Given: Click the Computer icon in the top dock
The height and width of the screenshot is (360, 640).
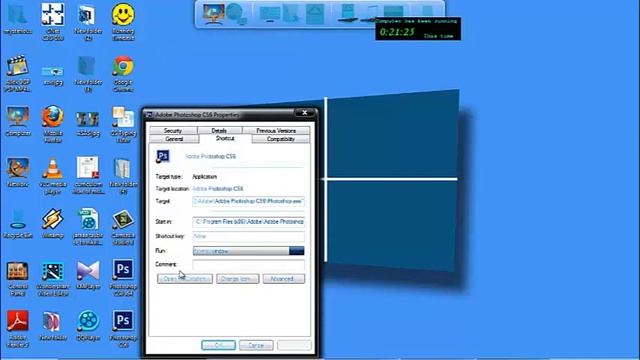Looking at the screenshot, I should click(213, 14).
